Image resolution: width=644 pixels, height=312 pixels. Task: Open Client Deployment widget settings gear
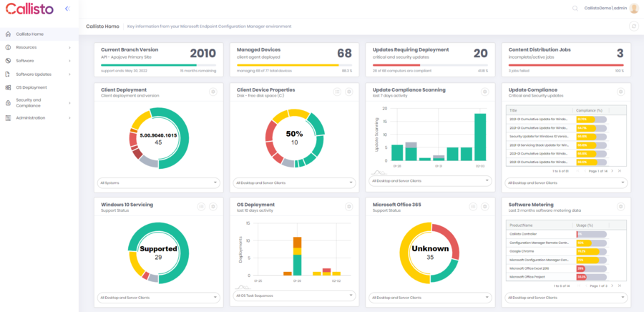click(x=213, y=92)
